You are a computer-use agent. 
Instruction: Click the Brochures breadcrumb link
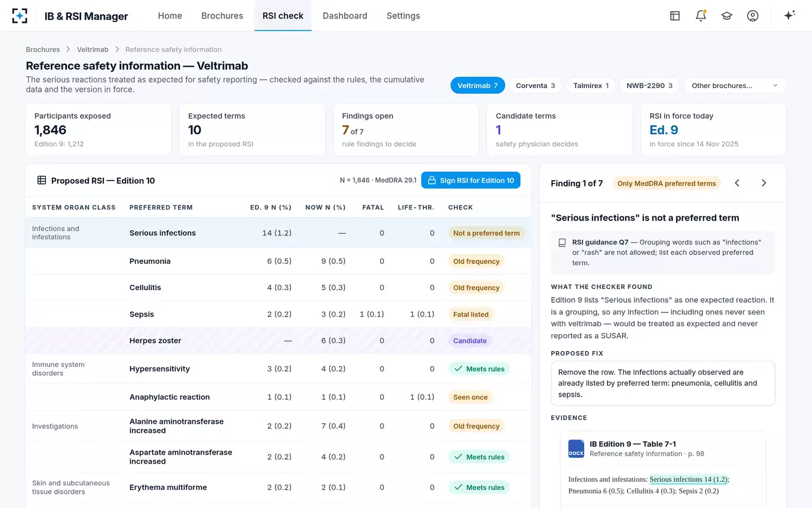pos(43,50)
